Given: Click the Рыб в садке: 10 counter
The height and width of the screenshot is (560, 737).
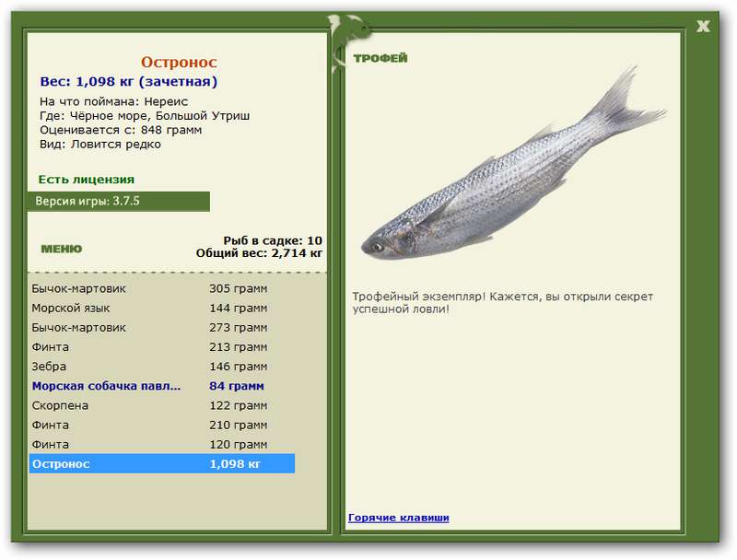Looking at the screenshot, I should [273, 240].
